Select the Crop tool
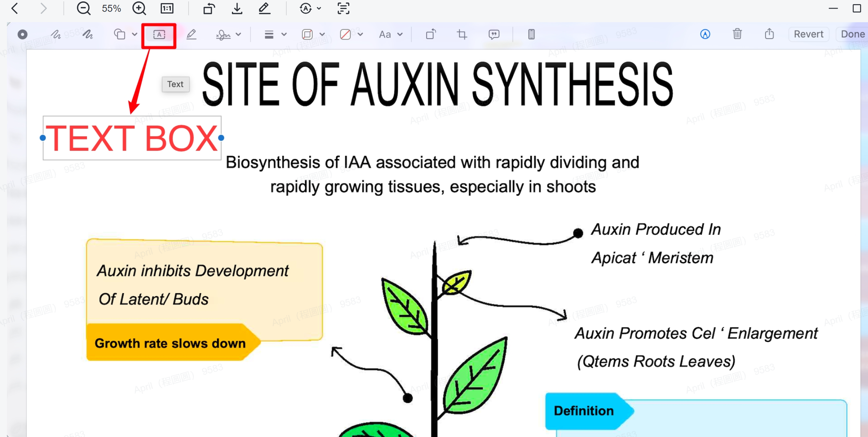Image resolution: width=868 pixels, height=437 pixels. click(x=462, y=34)
